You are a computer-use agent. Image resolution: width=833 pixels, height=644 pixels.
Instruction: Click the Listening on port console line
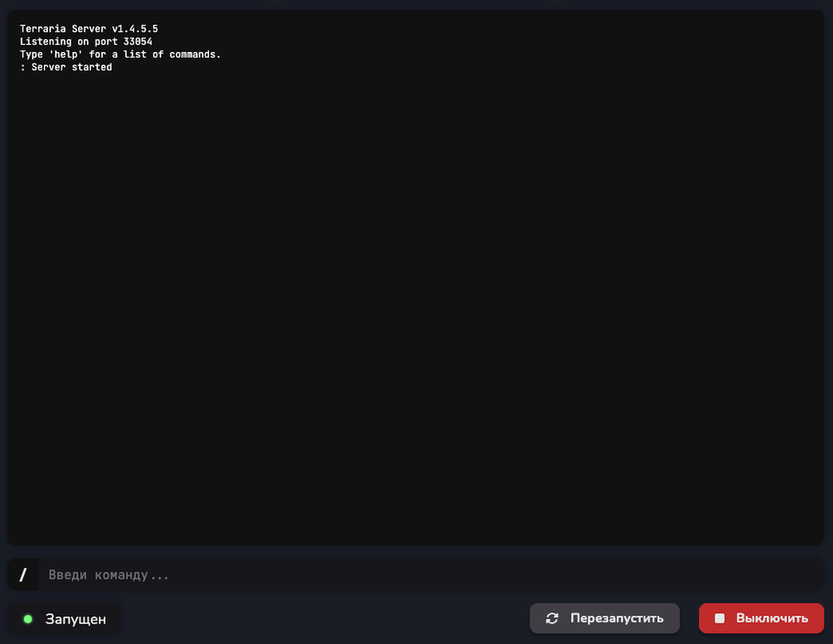pyautogui.click(x=86, y=41)
